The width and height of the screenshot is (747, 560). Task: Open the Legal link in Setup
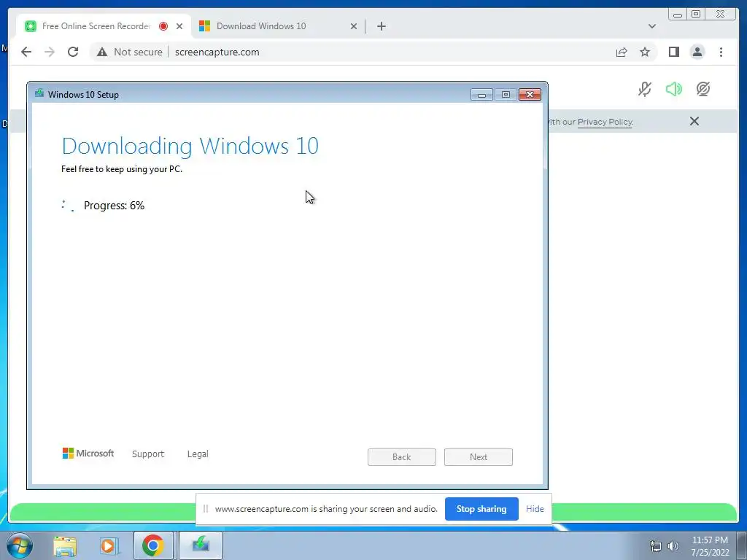click(198, 454)
